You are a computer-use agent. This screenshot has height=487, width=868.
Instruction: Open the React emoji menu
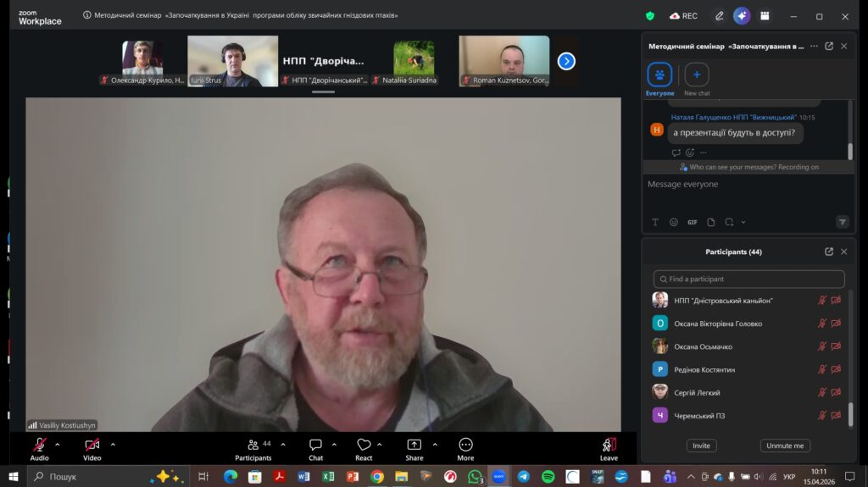click(x=364, y=445)
